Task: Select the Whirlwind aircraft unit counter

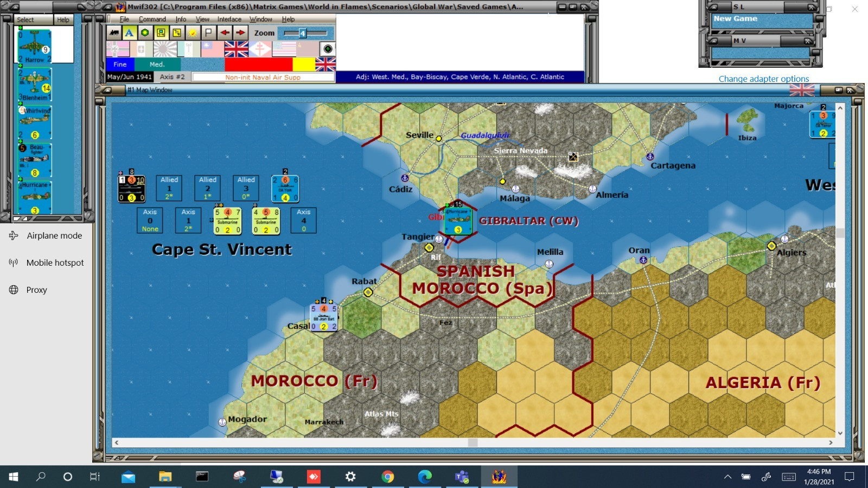Action: 34,123
